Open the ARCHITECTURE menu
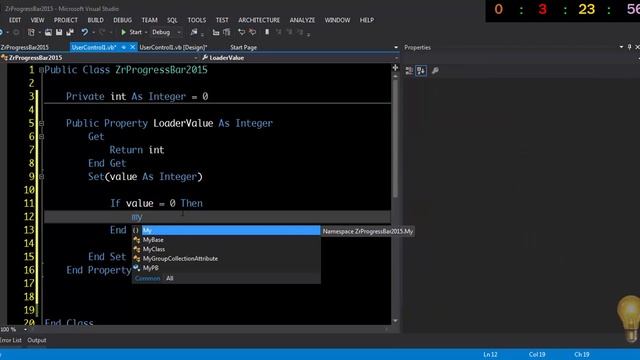 pyautogui.click(x=259, y=20)
